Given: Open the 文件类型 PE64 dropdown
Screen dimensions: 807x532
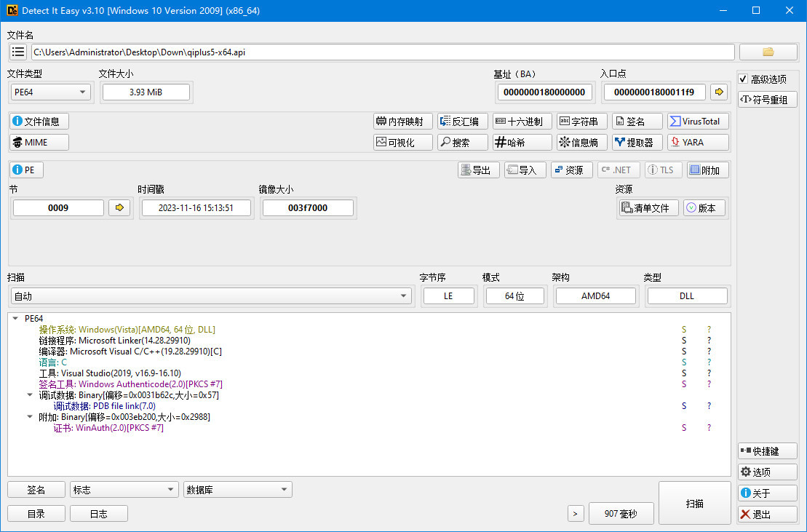Looking at the screenshot, I should [49, 92].
